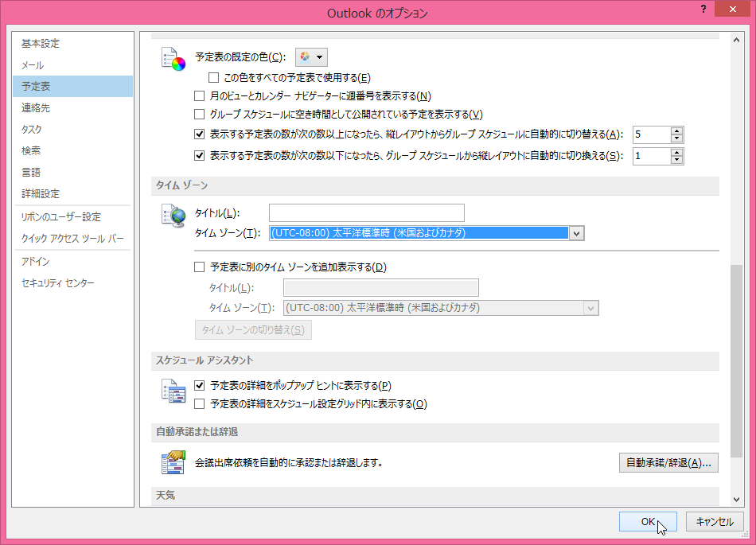Screen dimensions: 756x545
Task: Open the primary タイム ゾーン dropdown arrow
Action: coord(577,233)
